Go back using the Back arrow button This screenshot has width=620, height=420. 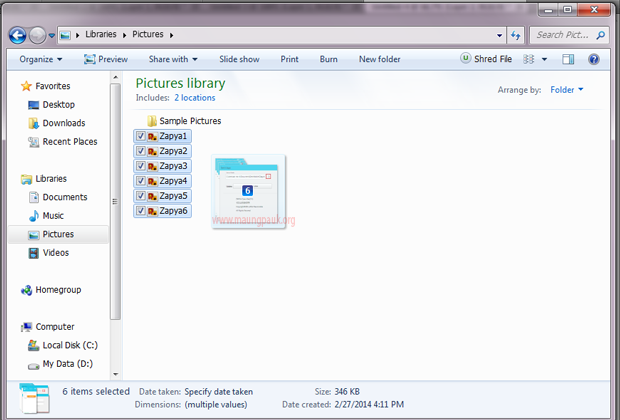click(17, 36)
